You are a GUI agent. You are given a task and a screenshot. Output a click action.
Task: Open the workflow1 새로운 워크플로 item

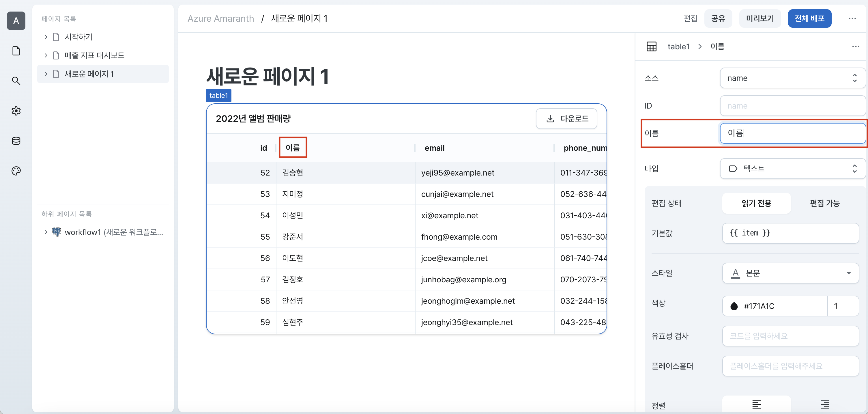[114, 232]
